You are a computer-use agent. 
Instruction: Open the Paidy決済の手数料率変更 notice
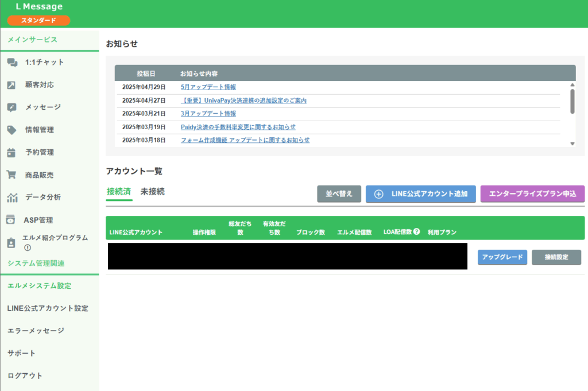[x=238, y=127]
